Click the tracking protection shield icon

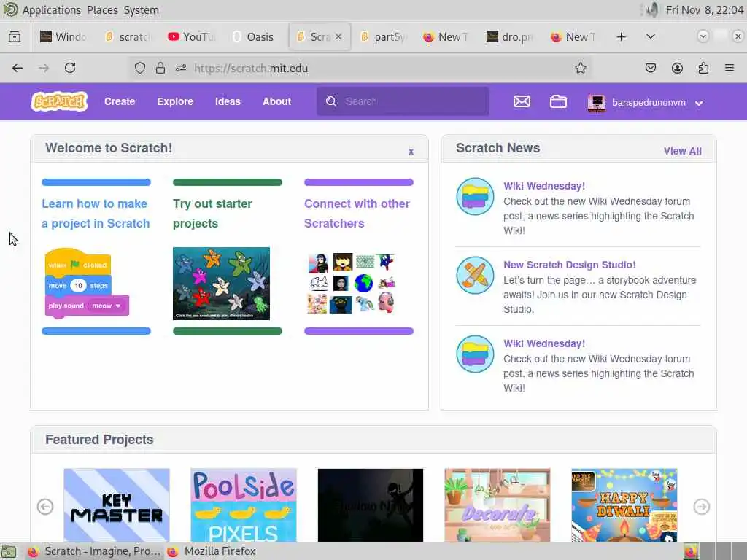[x=139, y=68]
